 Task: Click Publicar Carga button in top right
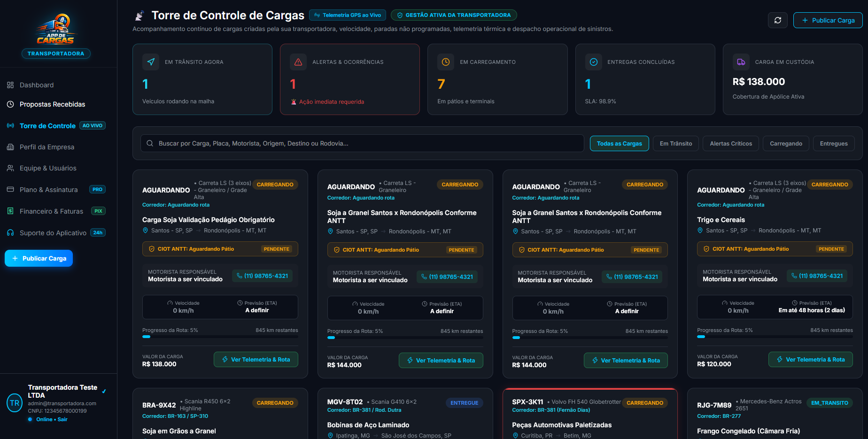pyautogui.click(x=828, y=20)
